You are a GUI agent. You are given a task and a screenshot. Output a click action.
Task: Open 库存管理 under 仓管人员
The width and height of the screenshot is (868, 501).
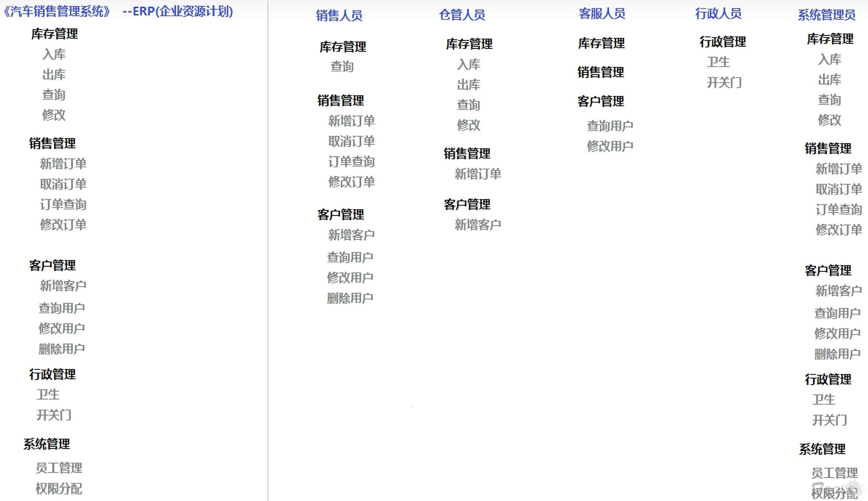469,44
